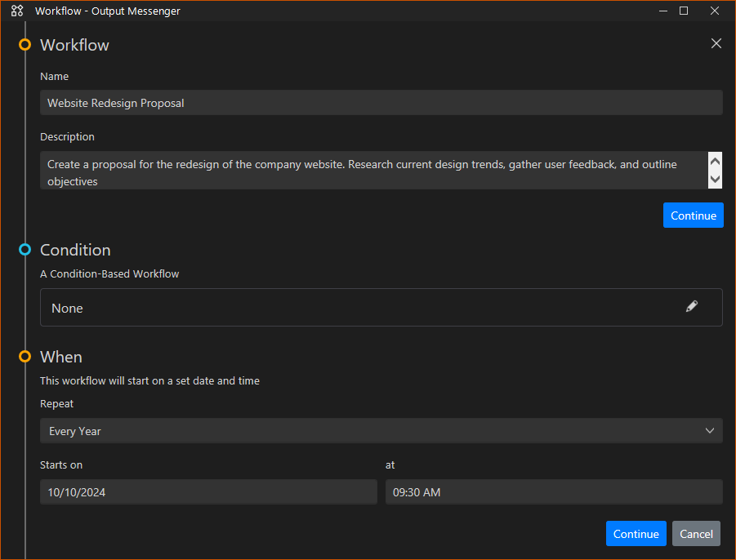Click the time field showing 09:30 AM
Screen dimensions: 736x560
point(554,492)
